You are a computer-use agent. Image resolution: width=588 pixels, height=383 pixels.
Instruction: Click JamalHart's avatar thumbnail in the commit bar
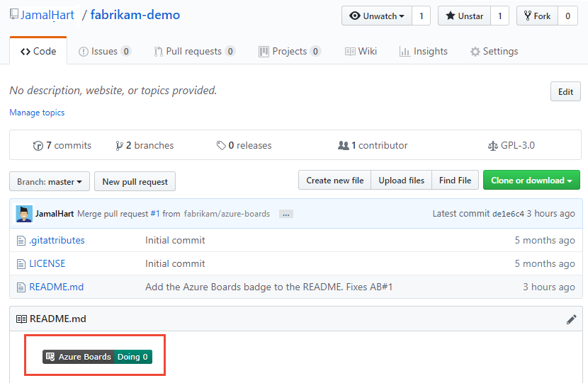pyautogui.click(x=24, y=214)
